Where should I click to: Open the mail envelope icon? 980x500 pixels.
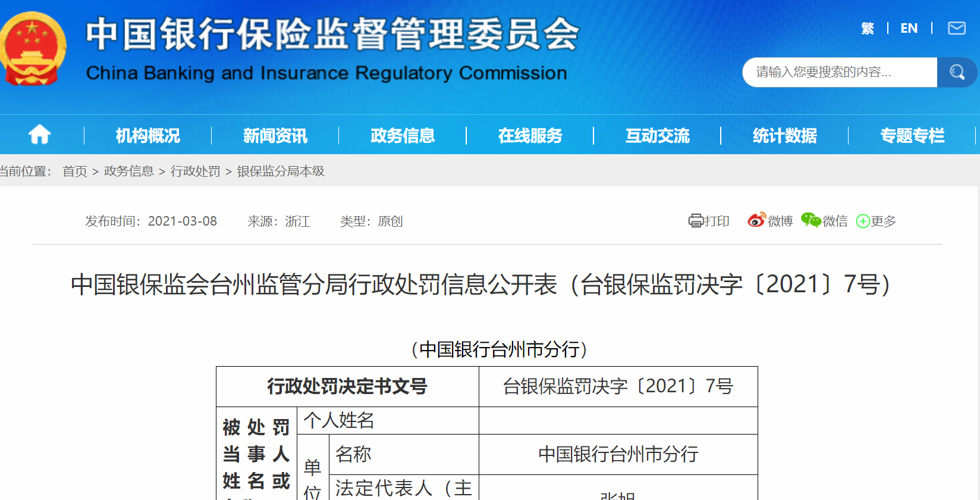coord(956,28)
